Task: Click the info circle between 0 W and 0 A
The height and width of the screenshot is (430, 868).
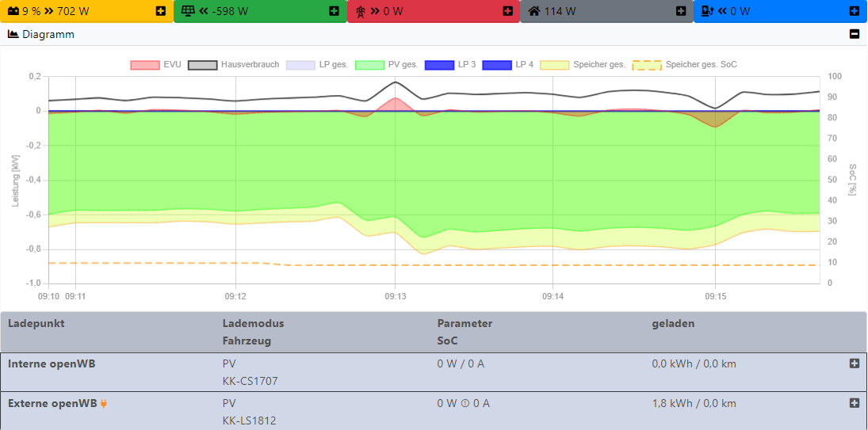Action: [465, 403]
